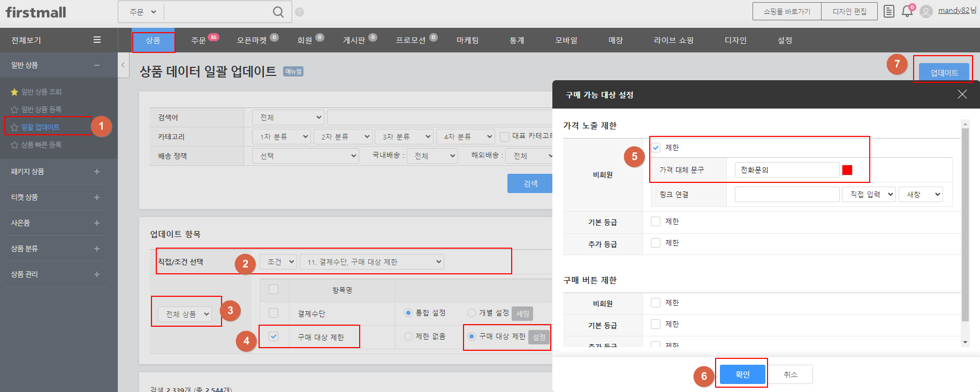Toggle the select-all checkbox beside 항목명
This screenshot has width=980, height=392.
(x=274, y=289)
